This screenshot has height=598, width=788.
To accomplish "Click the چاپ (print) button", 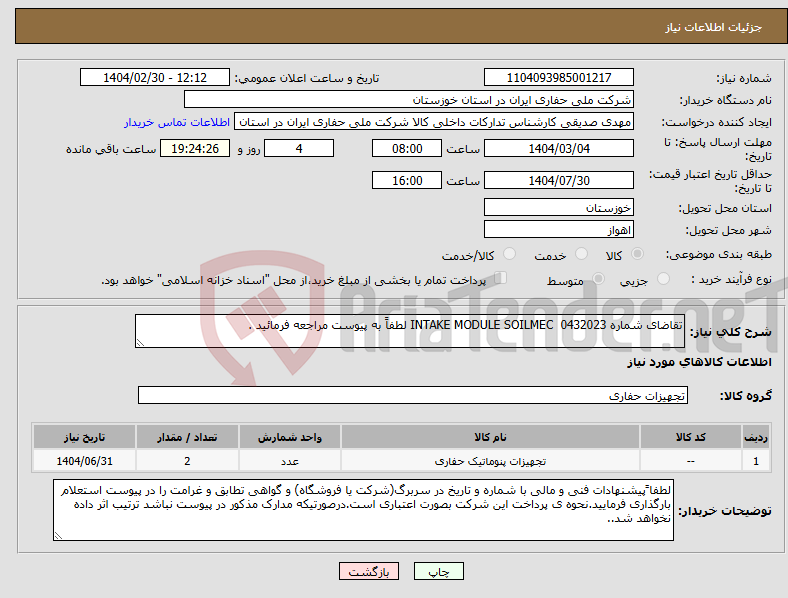I will coord(439,571).
